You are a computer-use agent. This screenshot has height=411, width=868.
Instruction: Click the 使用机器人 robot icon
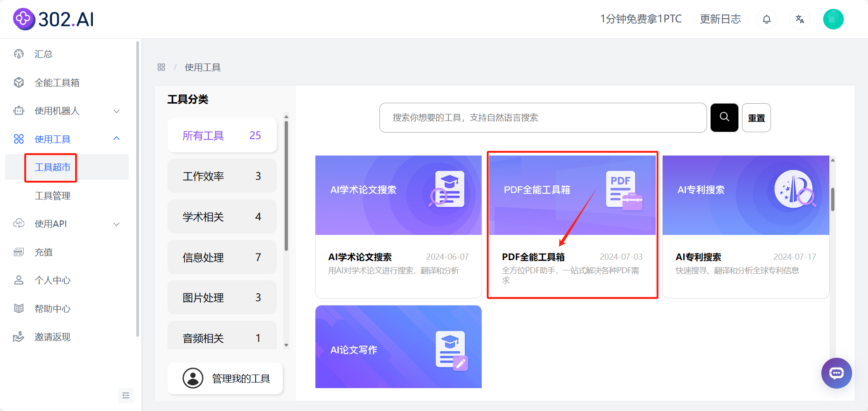(x=19, y=111)
